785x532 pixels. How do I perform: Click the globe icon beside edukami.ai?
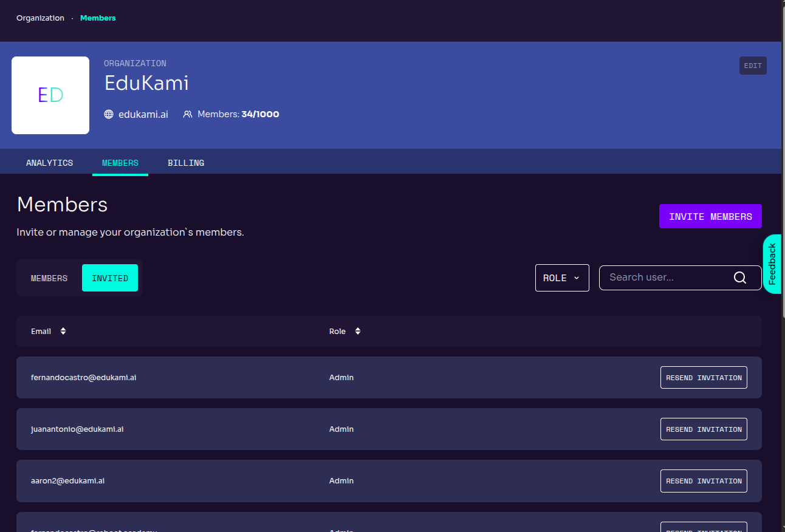pyautogui.click(x=109, y=114)
